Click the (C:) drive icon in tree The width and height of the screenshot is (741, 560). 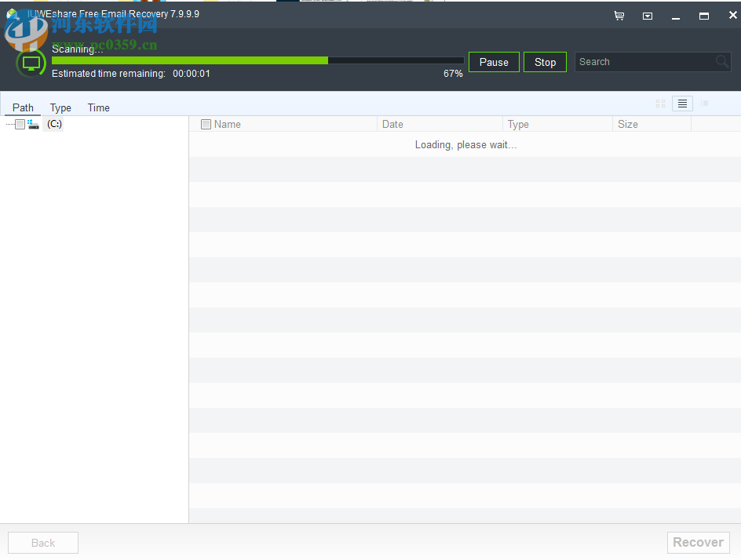coord(33,123)
